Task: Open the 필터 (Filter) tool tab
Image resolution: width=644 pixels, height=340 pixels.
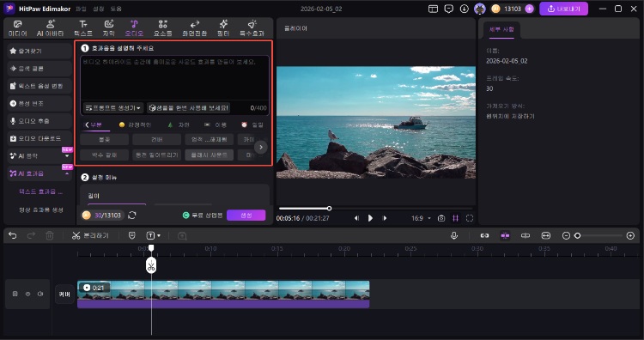Action: coord(223,28)
